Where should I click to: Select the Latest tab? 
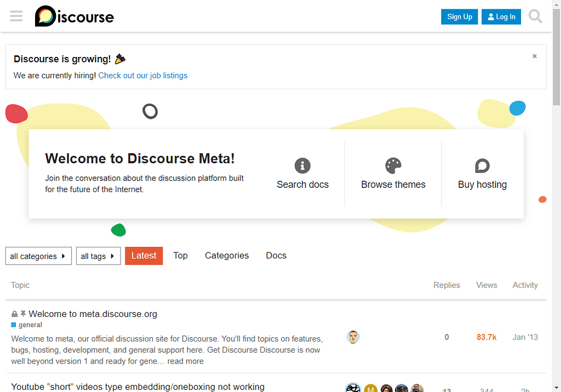pyautogui.click(x=144, y=256)
